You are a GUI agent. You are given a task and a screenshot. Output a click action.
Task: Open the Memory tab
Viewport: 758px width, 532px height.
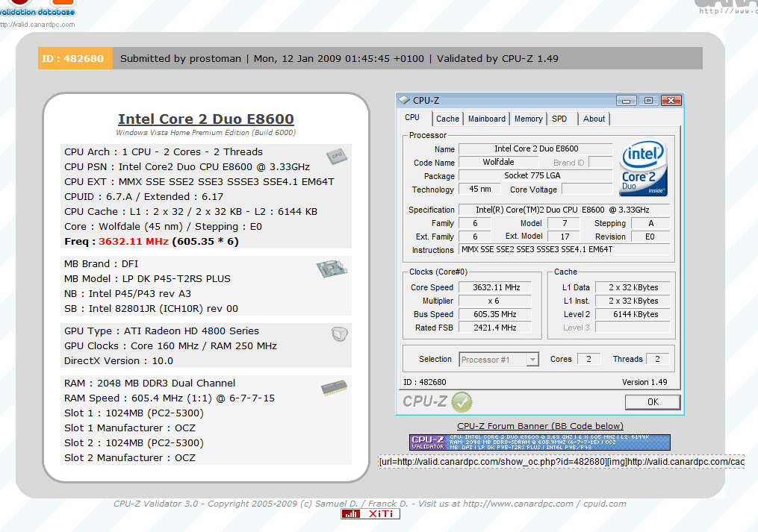[529, 119]
